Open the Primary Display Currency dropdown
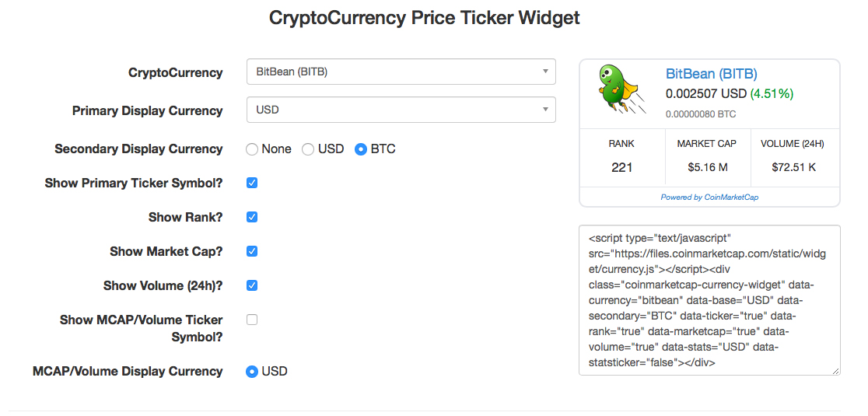868x416 pixels. coord(401,110)
